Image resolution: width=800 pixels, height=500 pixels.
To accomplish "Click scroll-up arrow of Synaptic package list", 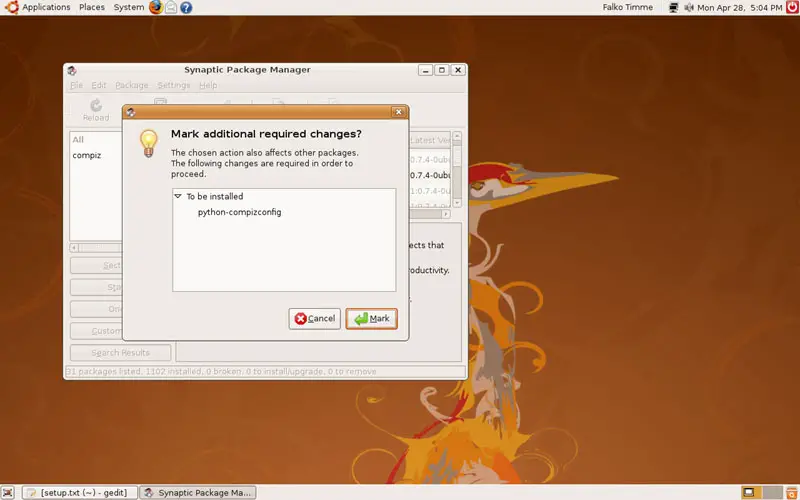I will pos(457,136).
